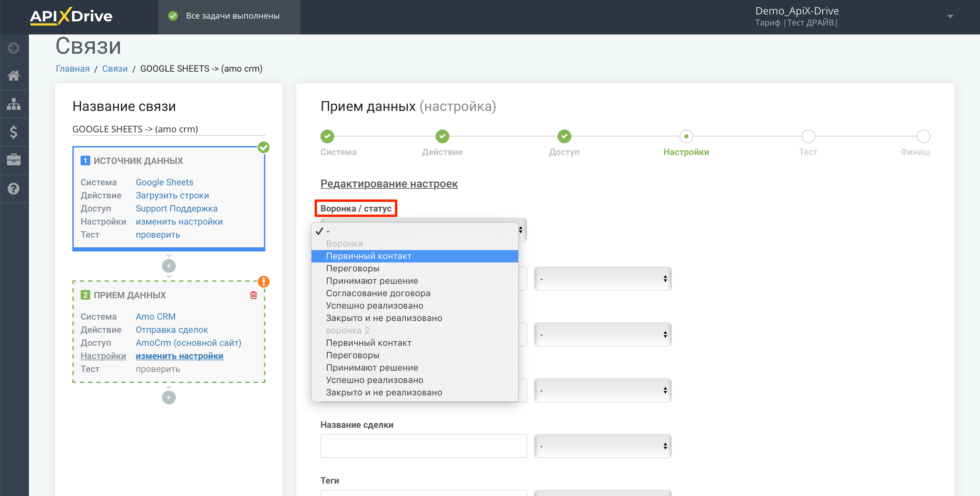980x496 pixels.
Task: Open the '-' dropdown beside Название сделки
Action: (603, 446)
